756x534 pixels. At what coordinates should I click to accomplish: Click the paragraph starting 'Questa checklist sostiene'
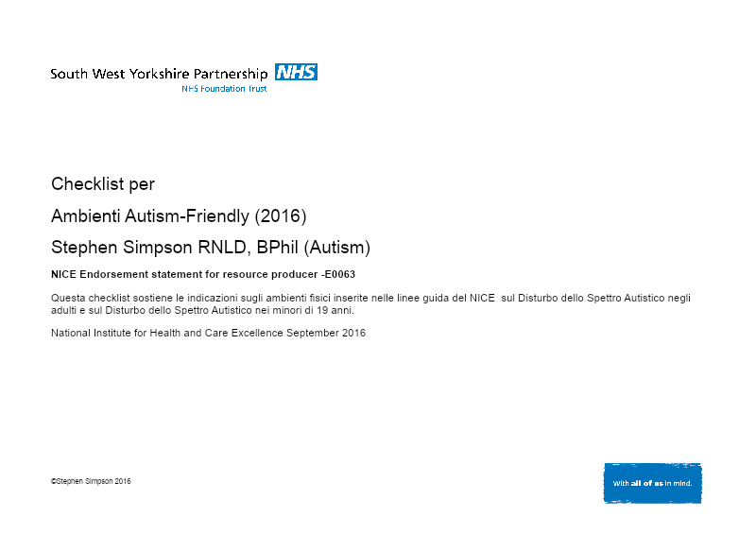(x=370, y=299)
